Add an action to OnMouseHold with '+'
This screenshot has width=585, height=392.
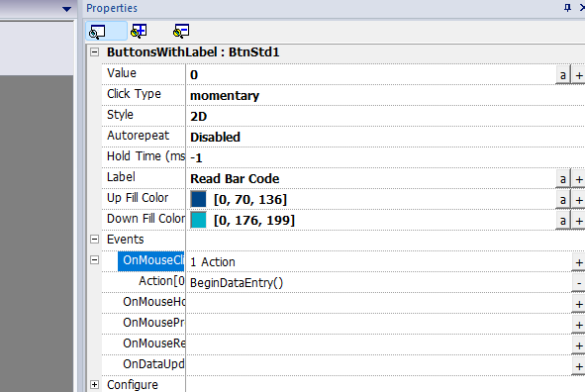(x=579, y=304)
